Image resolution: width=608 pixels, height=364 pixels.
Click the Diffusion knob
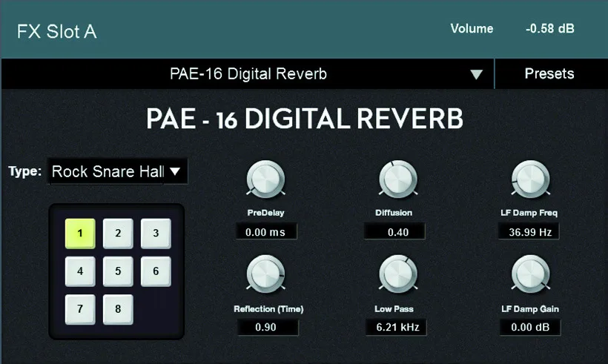click(x=398, y=179)
